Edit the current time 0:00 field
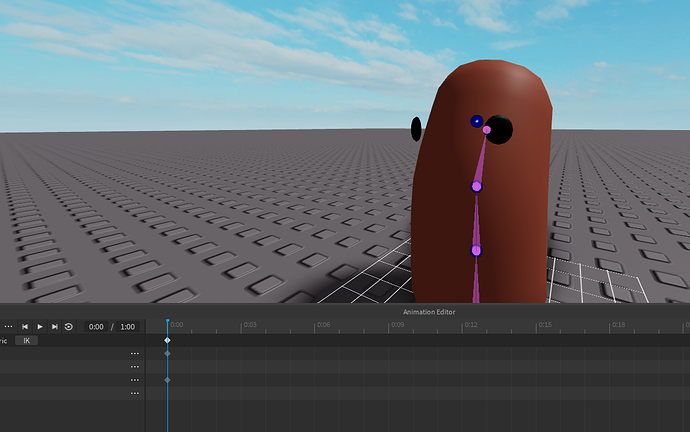Viewport: 690px width, 432px height. pos(96,327)
